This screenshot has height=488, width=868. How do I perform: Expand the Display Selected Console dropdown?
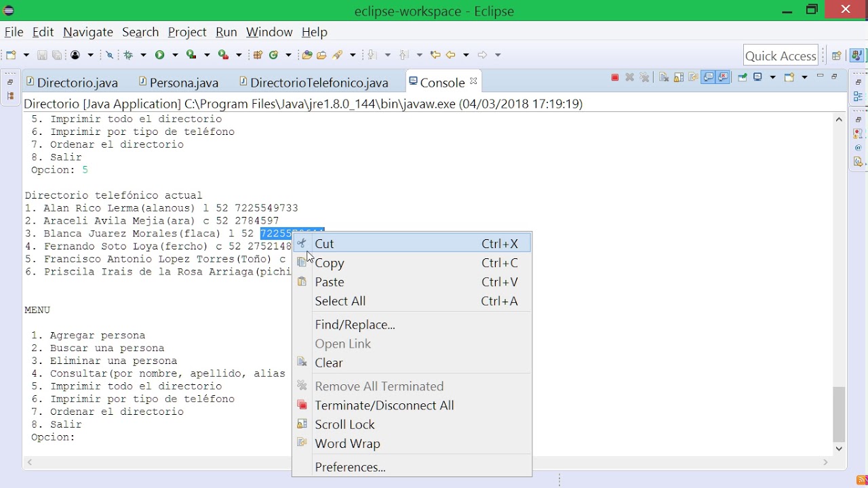(772, 77)
